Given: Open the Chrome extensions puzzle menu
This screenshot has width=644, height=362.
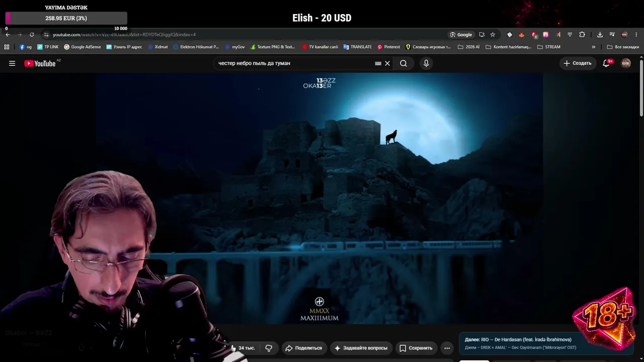Looking at the screenshot, I should [x=582, y=35].
